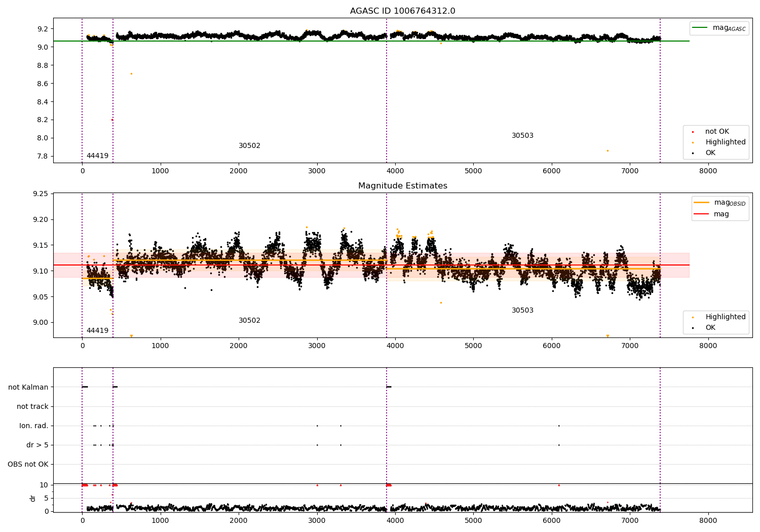Click 'Highlighted' in the Magnitude Estimates legend
The image size is (760, 532).
click(725, 317)
